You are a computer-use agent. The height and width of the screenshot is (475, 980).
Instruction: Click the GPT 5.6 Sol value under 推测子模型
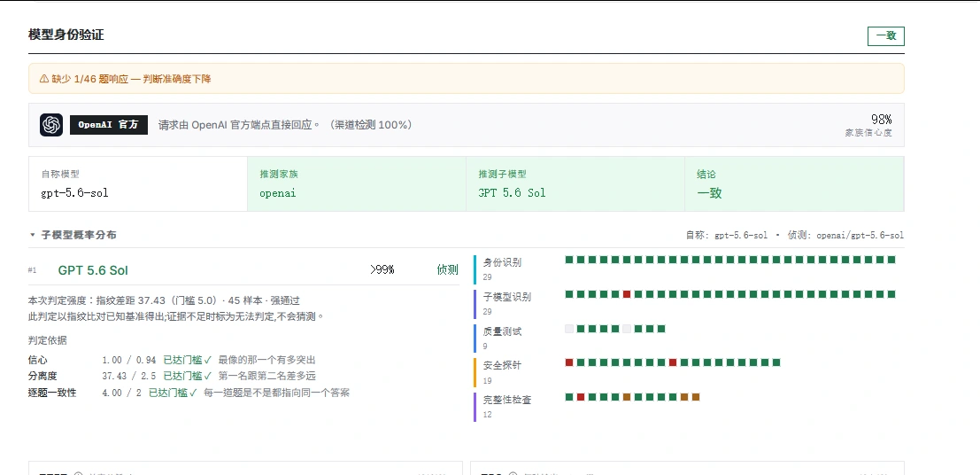[x=512, y=193]
